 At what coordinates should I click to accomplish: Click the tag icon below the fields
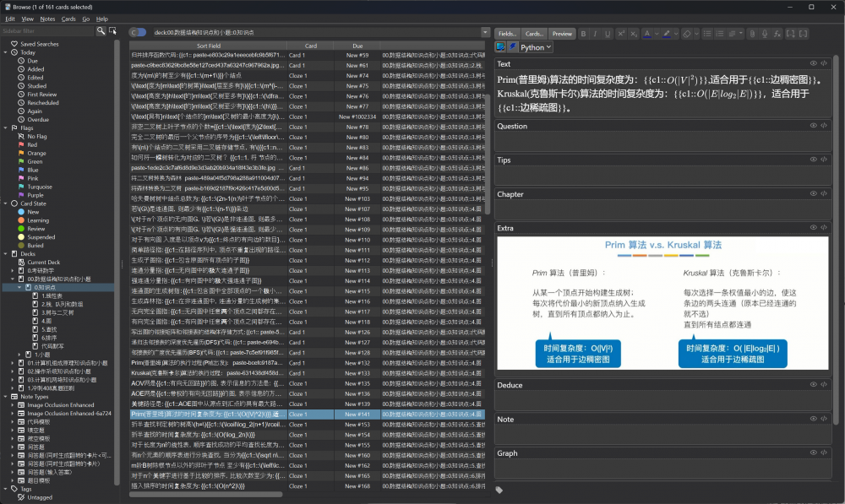click(499, 490)
